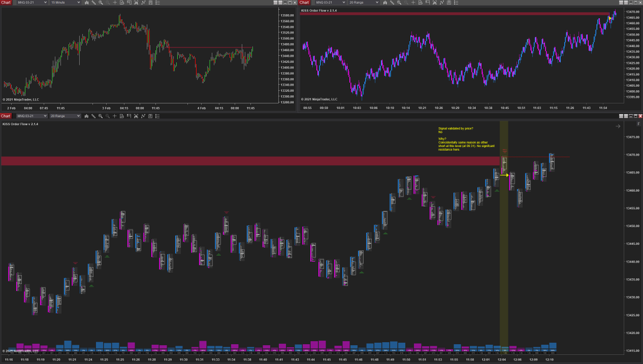
Task: Click the chart style icon on the bottom KISS chart
Action: pyautogui.click(x=87, y=116)
